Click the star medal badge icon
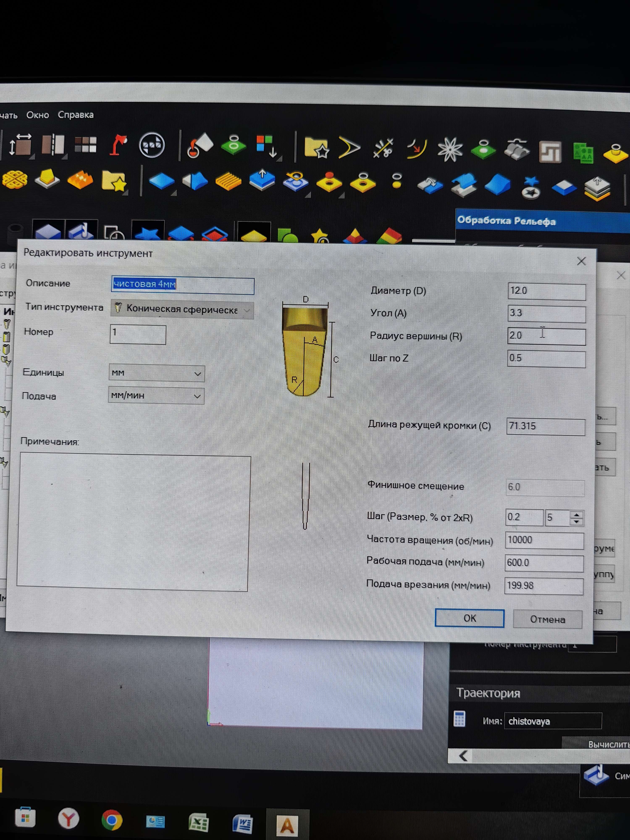 [x=531, y=188]
